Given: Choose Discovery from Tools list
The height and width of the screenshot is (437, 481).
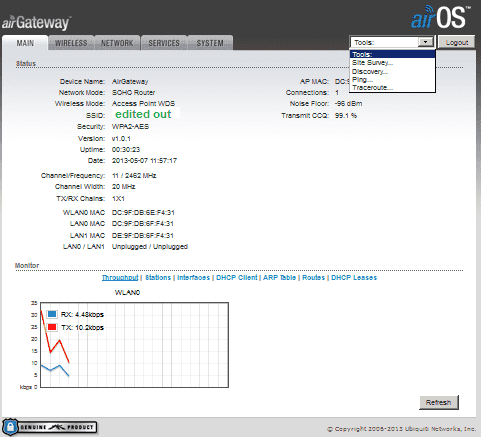Looking at the screenshot, I should (x=392, y=71).
